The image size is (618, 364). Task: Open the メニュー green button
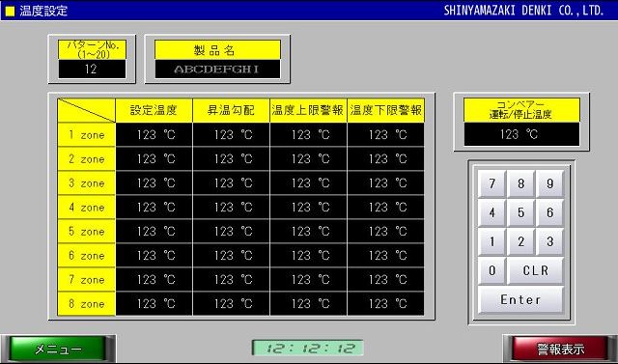[58, 349]
